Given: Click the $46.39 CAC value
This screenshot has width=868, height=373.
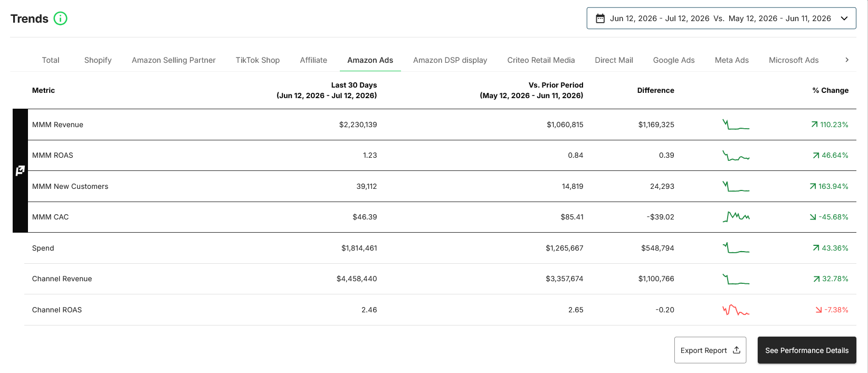Looking at the screenshot, I should 365,217.
